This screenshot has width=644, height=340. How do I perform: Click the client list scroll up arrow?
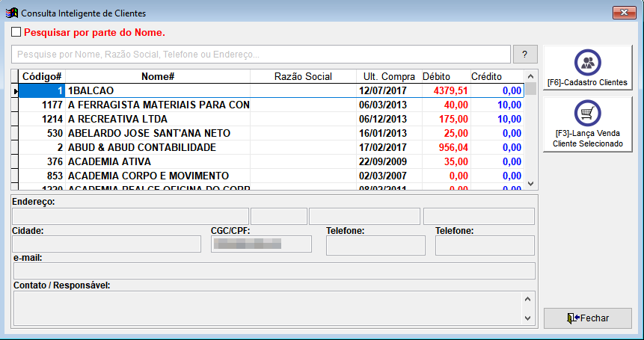530,76
